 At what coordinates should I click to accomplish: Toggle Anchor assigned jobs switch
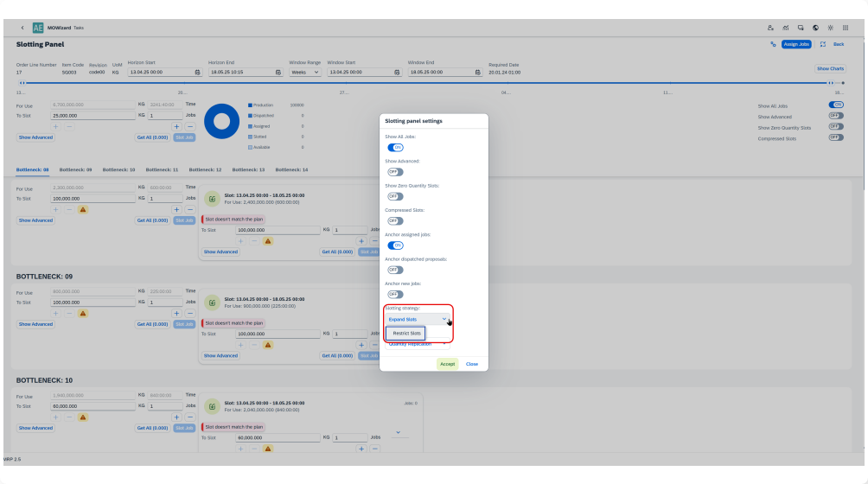(x=395, y=245)
